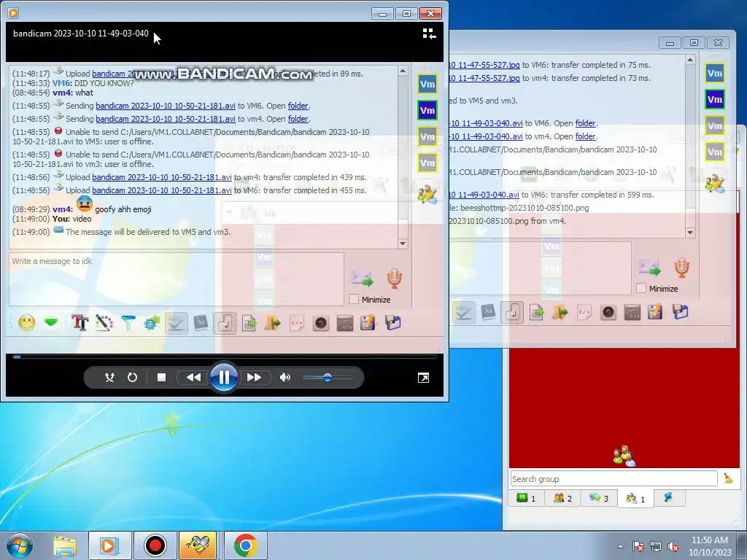Pause the video in Media Player
The image size is (747, 560).
(223, 377)
